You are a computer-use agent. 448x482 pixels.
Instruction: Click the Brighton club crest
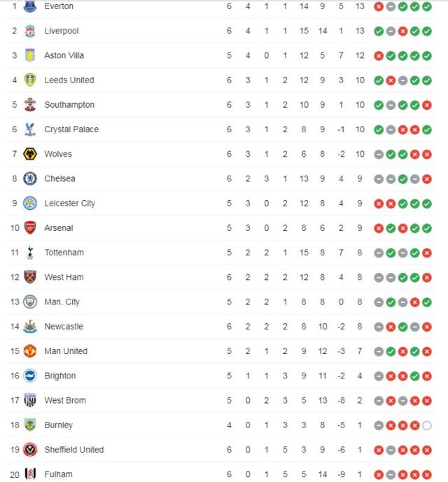(x=29, y=376)
